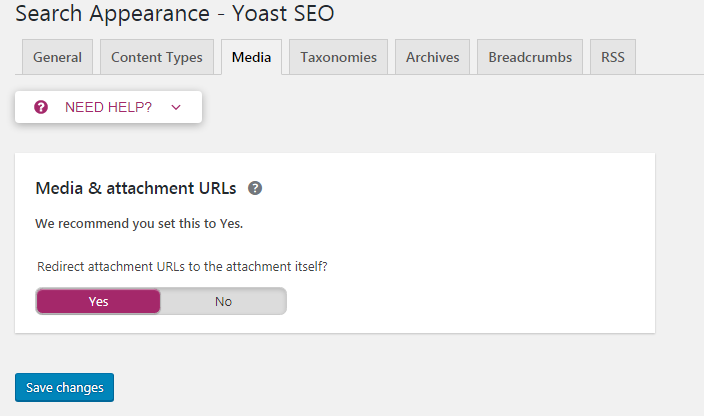This screenshot has width=704, height=416.
Task: Switch to the Breadcrumbs tab
Action: (530, 57)
